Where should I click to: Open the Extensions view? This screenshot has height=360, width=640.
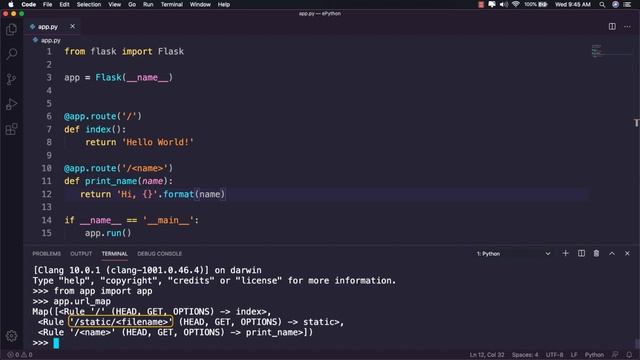11,129
